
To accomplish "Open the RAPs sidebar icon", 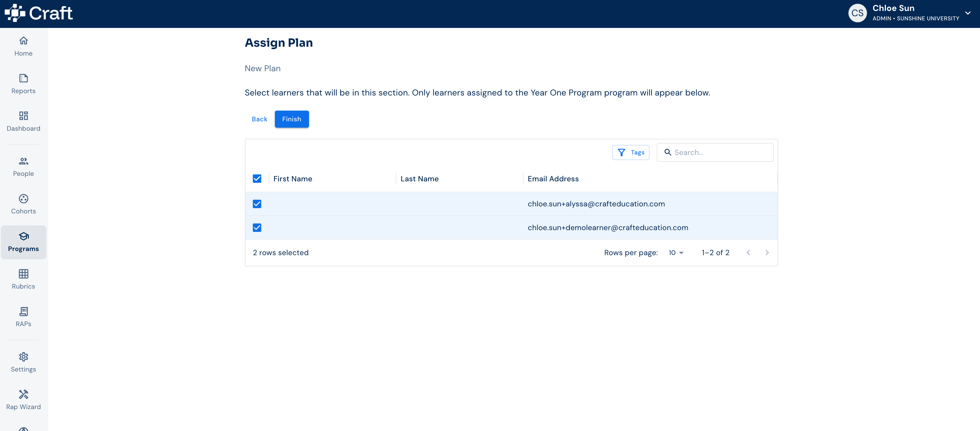I will 23,312.
